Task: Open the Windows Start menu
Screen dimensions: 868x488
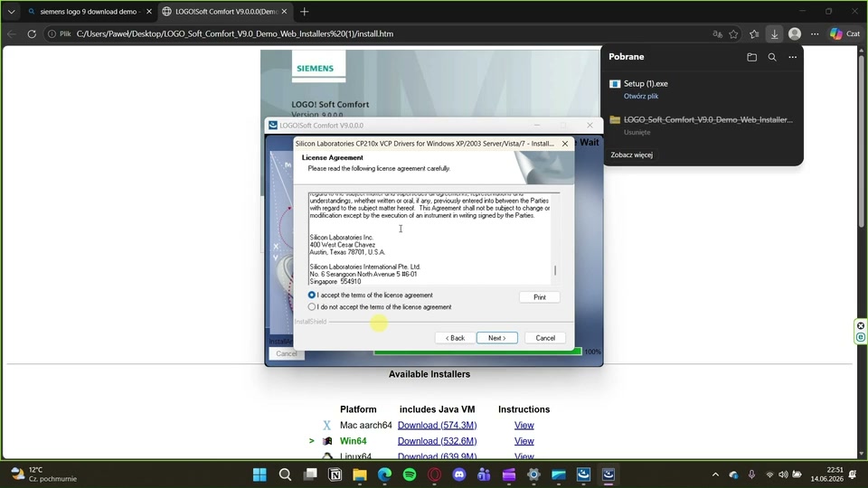Action: coord(259,474)
